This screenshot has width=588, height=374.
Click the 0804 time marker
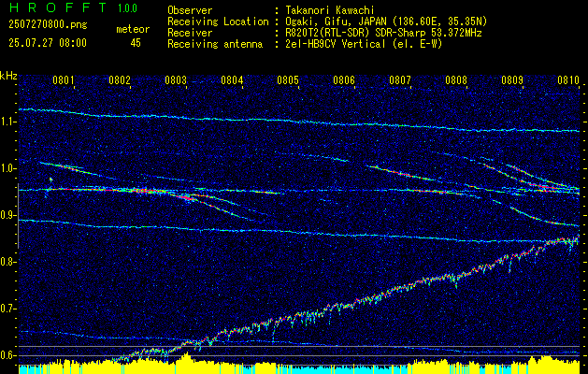232,80
